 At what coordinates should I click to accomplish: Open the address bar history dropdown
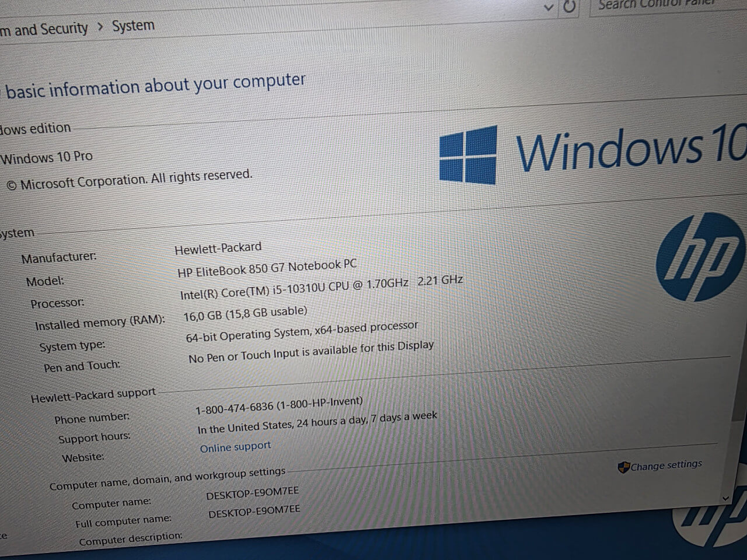[x=548, y=8]
